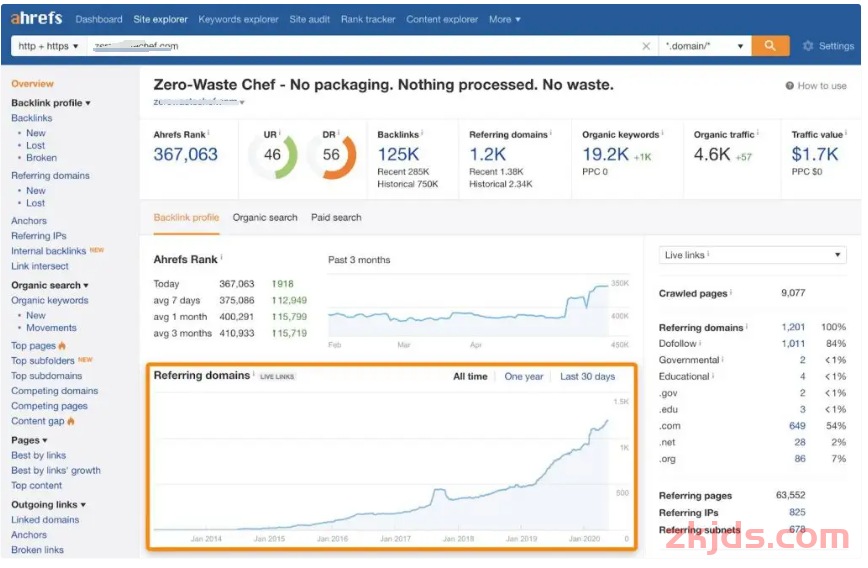Viewport: 868px width, 568px height.
Task: Open Referring IPs in the sidebar
Action: [39, 237]
